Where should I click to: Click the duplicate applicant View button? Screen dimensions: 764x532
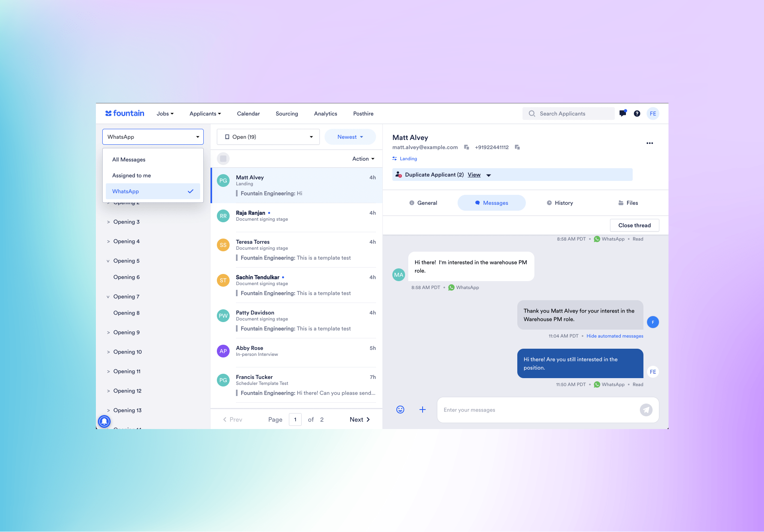click(474, 175)
